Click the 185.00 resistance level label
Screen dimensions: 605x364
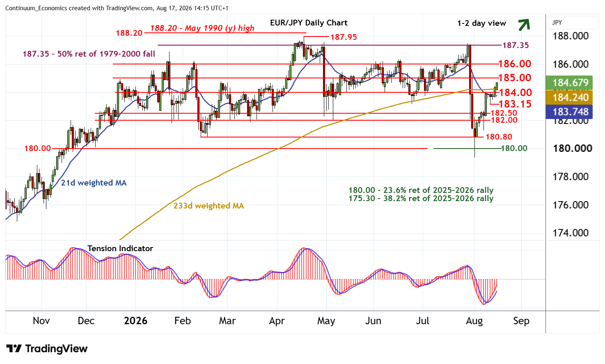[x=515, y=78]
